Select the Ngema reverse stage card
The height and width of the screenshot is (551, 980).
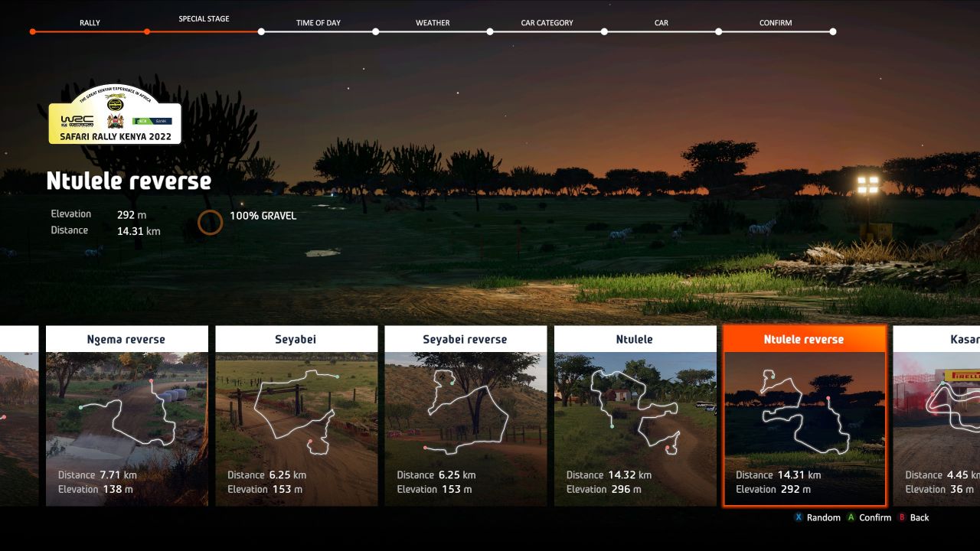[x=126, y=416]
